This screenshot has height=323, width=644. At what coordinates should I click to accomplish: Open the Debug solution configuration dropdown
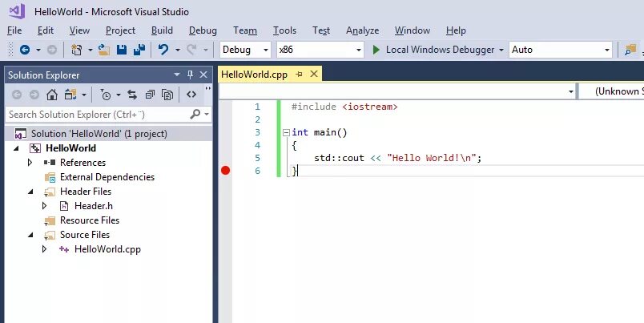pyautogui.click(x=266, y=50)
